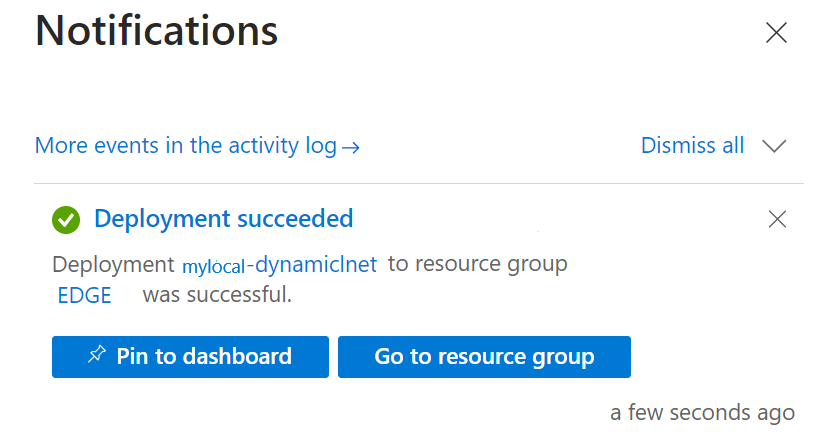This screenshot has height=446, width=837.
Task: Close the Notifications panel
Action: tap(776, 33)
